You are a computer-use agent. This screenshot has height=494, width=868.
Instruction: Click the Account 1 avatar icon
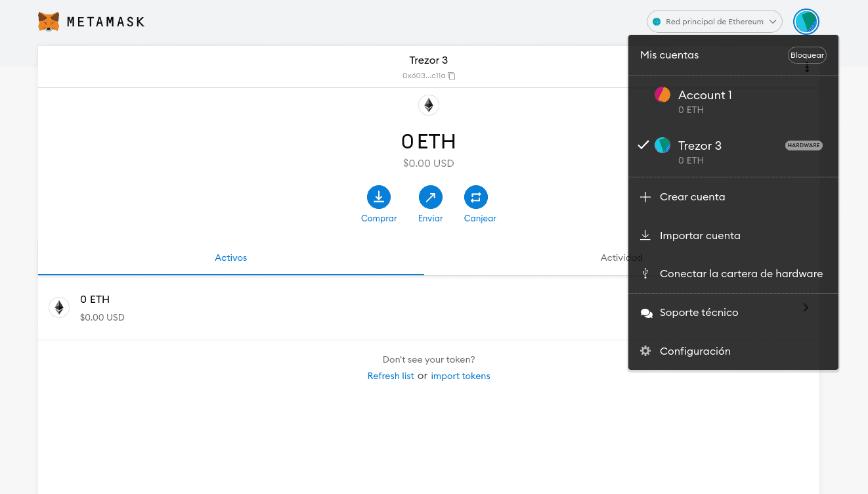(662, 95)
